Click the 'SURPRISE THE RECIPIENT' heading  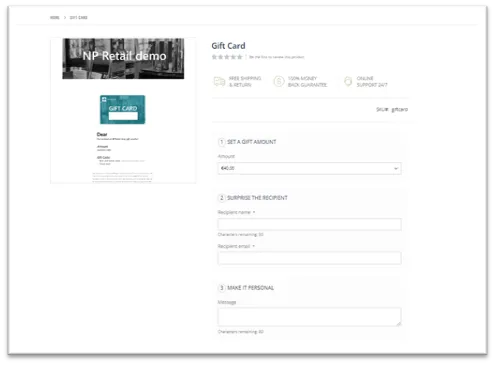[257, 198]
